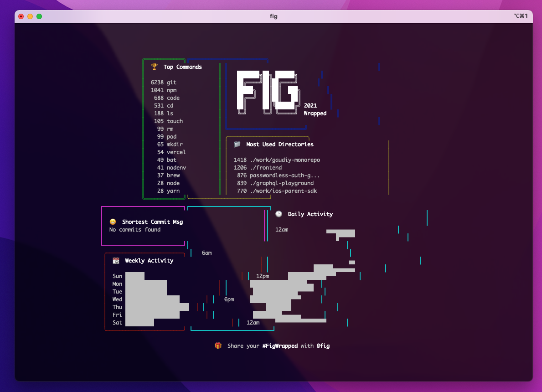This screenshot has width=542, height=392.
Task: Click the '12pm' time label
Action: [x=263, y=276]
